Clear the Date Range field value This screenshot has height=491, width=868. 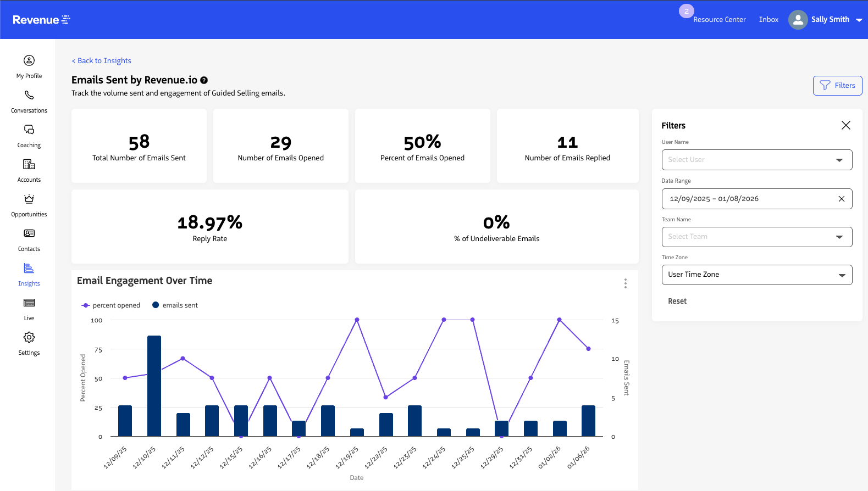(x=841, y=199)
